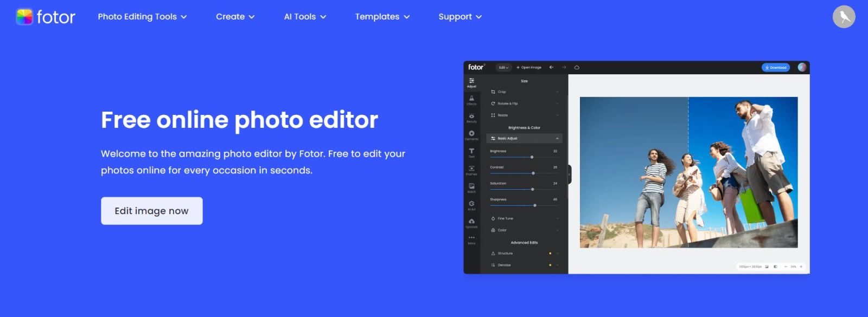Click the Brightness & Color section header
The height and width of the screenshot is (317, 868).
tap(524, 128)
